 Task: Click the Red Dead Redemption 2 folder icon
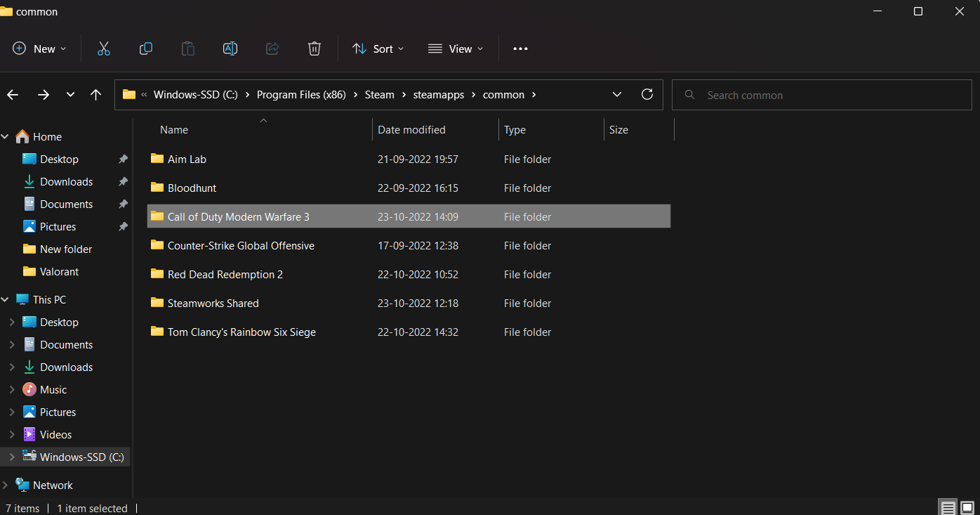[x=157, y=274]
